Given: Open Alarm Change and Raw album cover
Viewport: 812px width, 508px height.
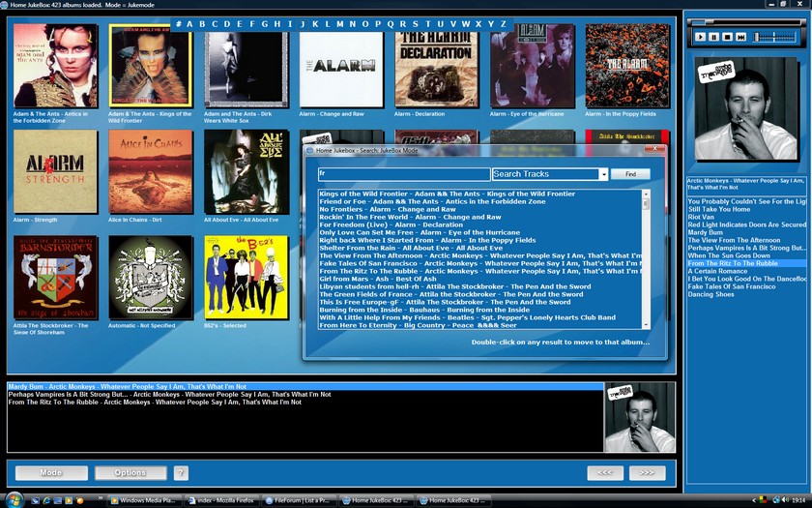Looking at the screenshot, I should 341,70.
